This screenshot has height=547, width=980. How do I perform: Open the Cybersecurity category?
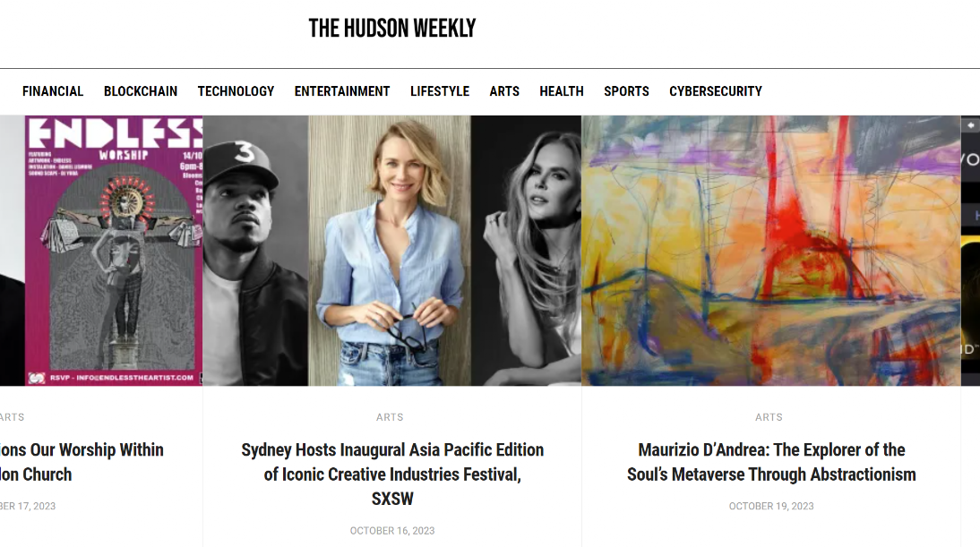click(716, 91)
